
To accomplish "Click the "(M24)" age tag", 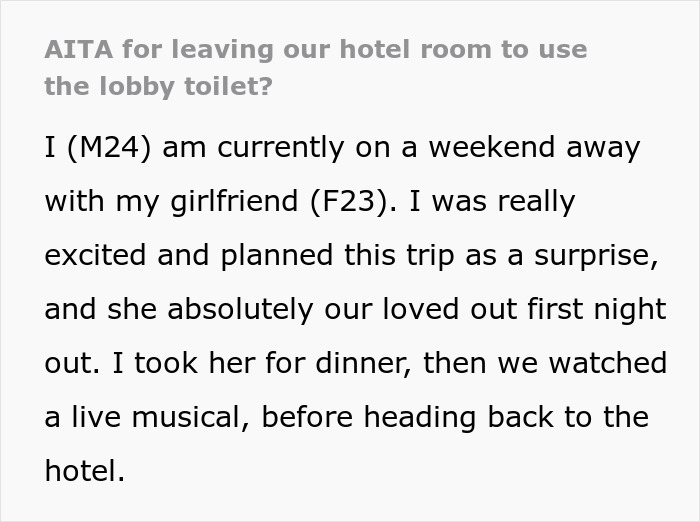I will (x=108, y=148).
